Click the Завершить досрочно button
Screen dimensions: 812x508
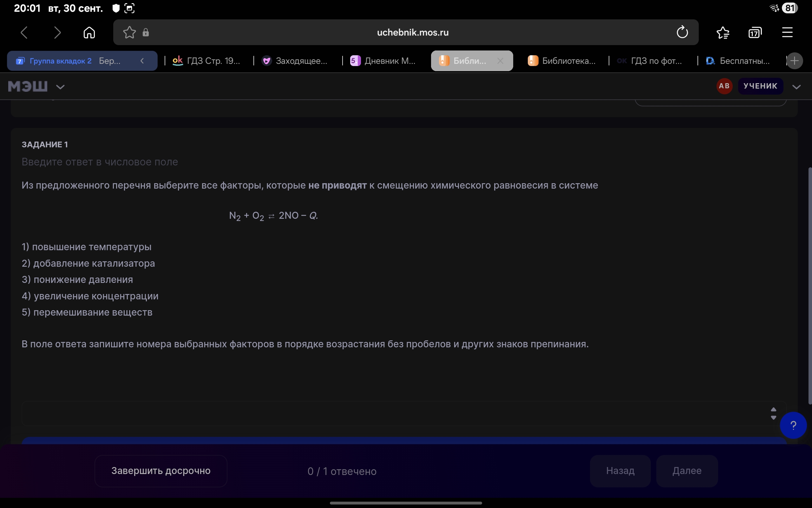(x=161, y=471)
